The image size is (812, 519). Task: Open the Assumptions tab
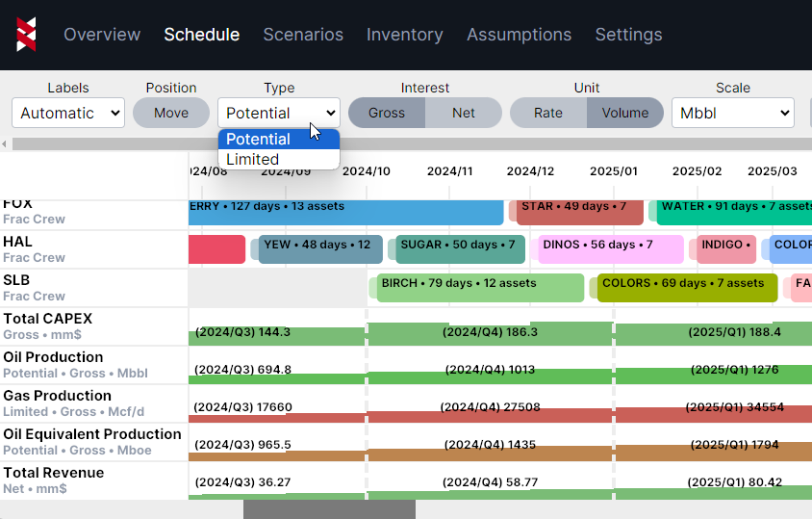coord(519,35)
